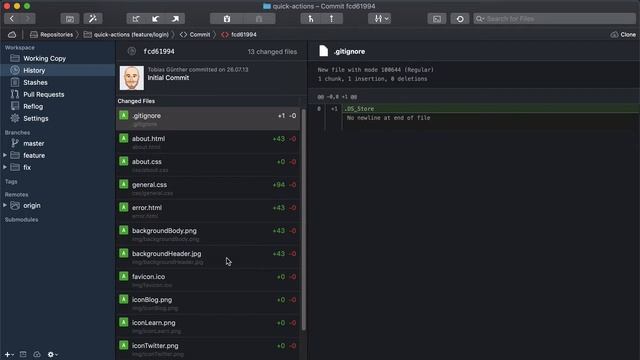640x360 pixels.
Task: Open repository in Terminal icon
Action: pyautogui.click(x=437, y=19)
